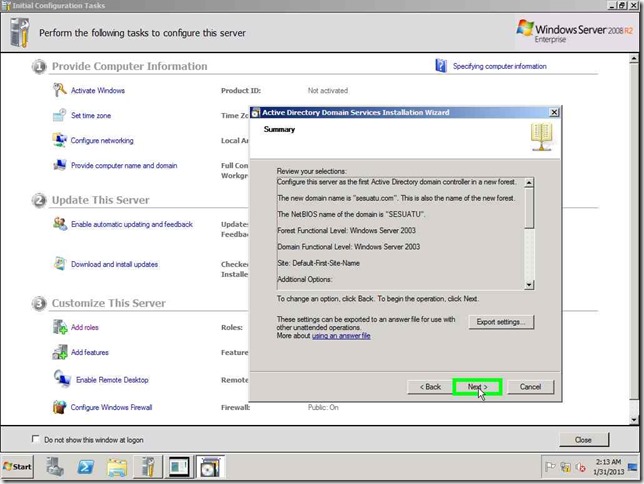The image size is (644, 484).
Task: Click main window scrollbar down arrow
Action: [634, 419]
